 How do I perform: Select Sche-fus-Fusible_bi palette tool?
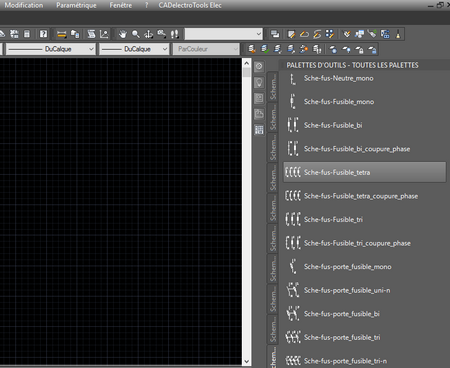point(365,125)
